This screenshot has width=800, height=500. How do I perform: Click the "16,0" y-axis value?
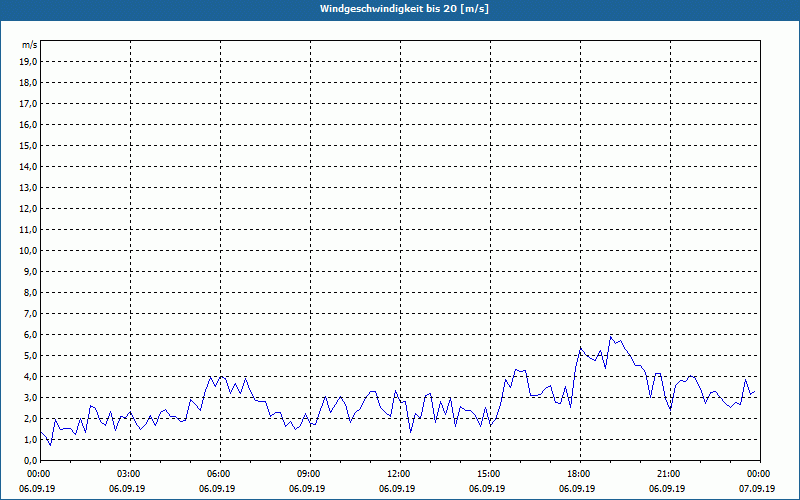click(28, 124)
